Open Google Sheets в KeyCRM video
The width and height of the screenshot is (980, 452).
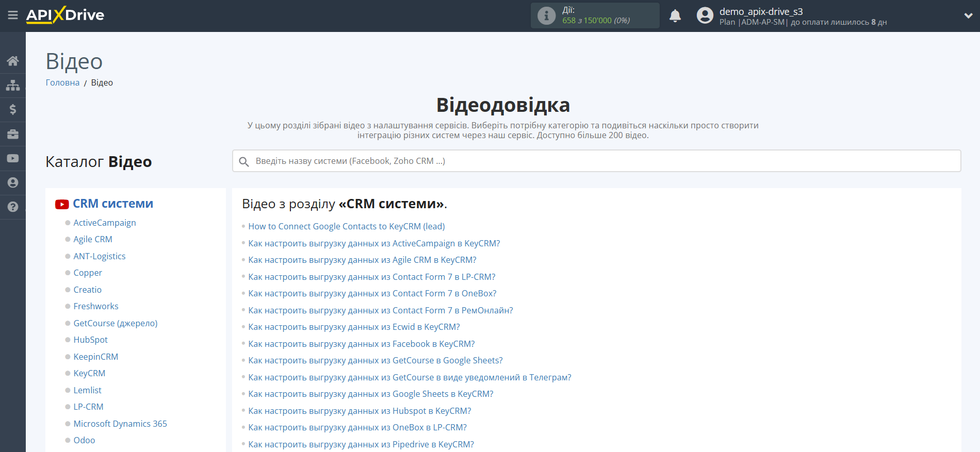pos(371,394)
